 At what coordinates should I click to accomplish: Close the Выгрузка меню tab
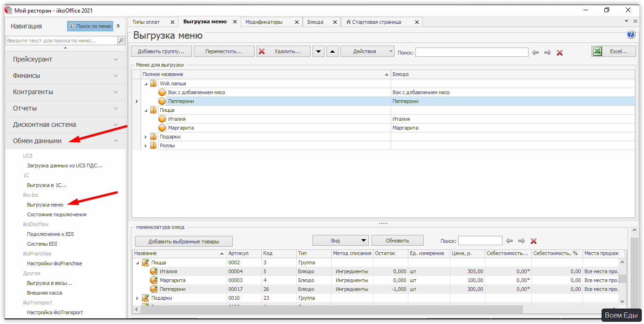[x=235, y=22]
